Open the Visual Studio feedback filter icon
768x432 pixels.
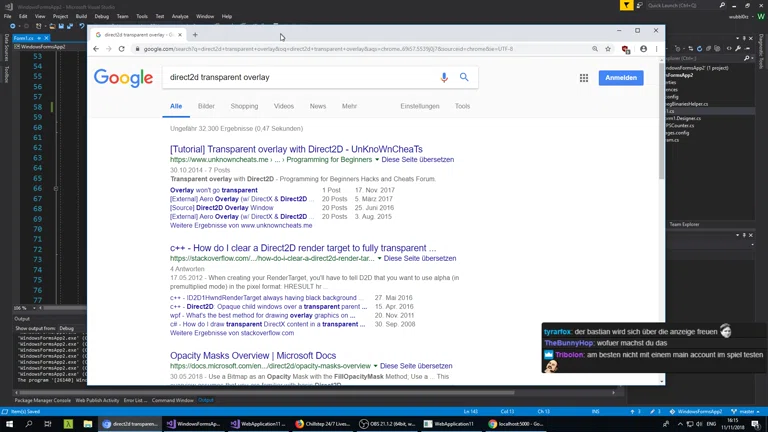coord(626,5)
